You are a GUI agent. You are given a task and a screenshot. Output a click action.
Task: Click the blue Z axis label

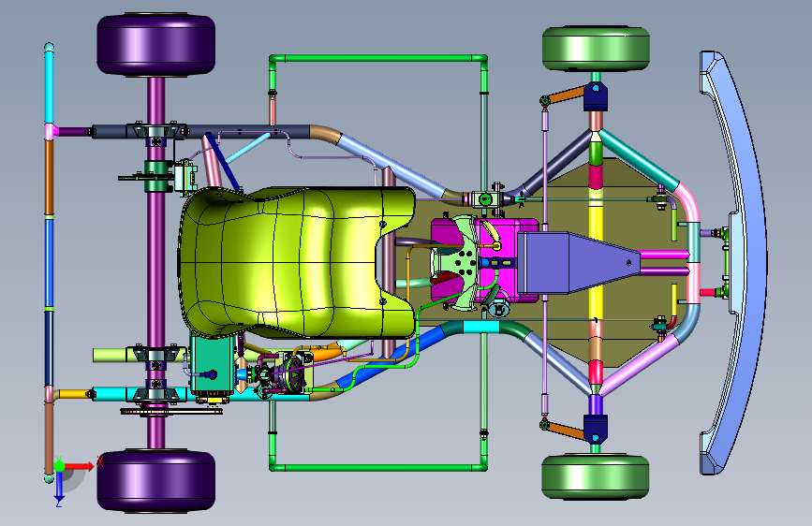click(59, 503)
